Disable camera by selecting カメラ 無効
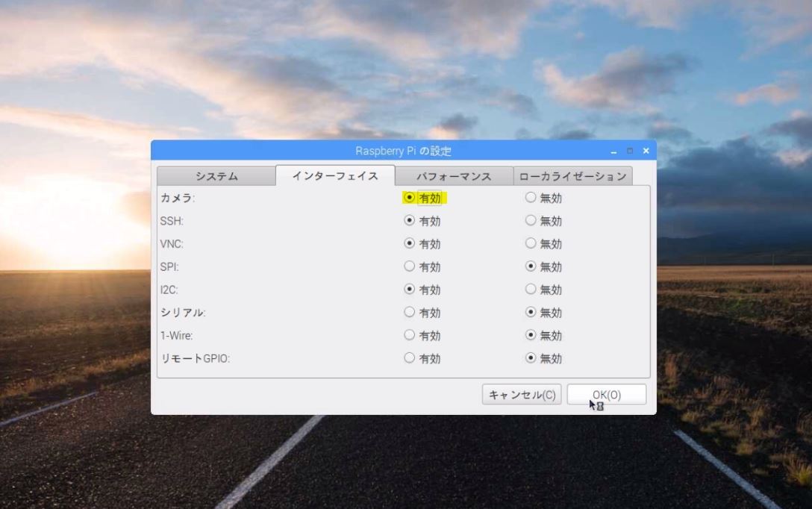812x509 pixels. pyautogui.click(x=531, y=198)
